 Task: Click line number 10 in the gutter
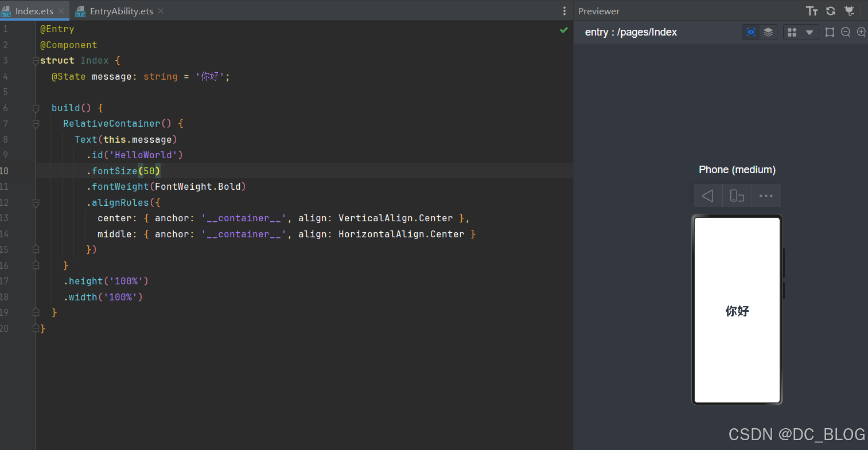[x=5, y=171]
